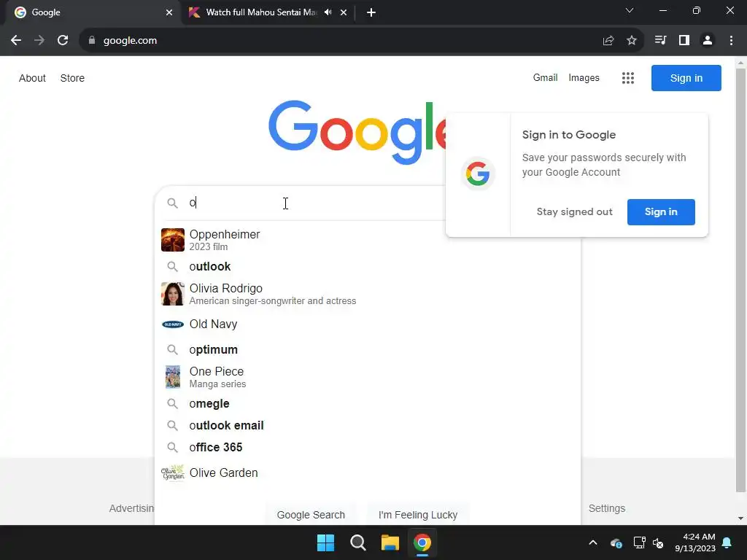Open the media control icon in toolbar
Image resolution: width=747 pixels, height=560 pixels.
click(x=660, y=41)
